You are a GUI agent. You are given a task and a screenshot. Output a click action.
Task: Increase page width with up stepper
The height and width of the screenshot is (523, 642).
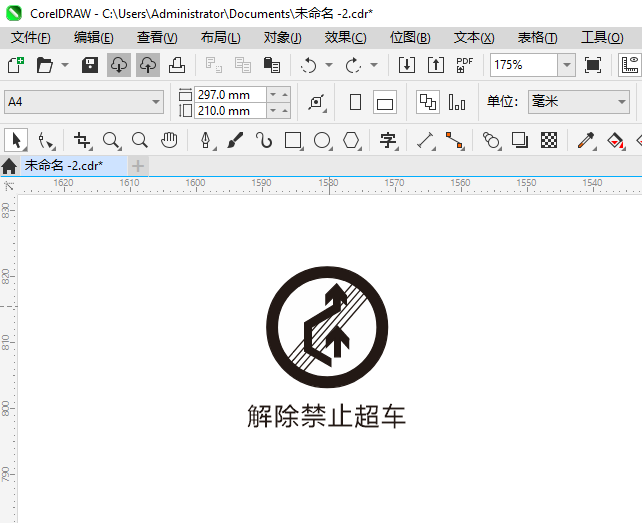(x=285, y=95)
